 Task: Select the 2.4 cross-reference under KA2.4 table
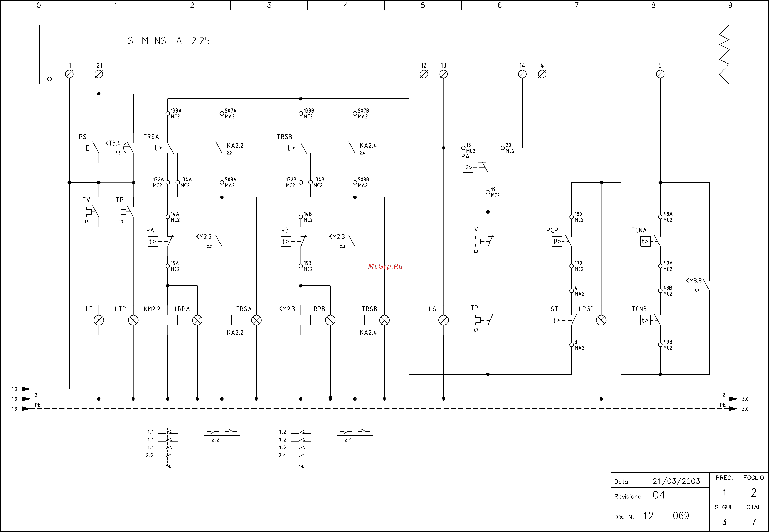[x=348, y=440]
